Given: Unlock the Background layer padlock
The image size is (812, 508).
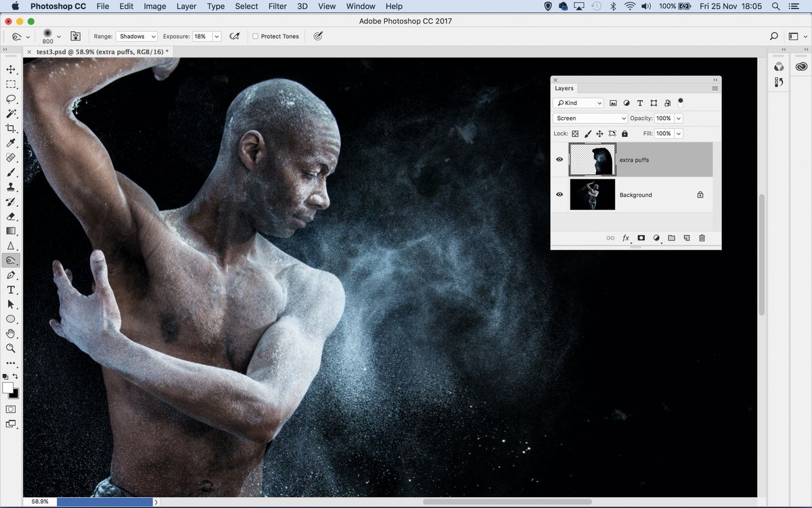Looking at the screenshot, I should click(700, 194).
